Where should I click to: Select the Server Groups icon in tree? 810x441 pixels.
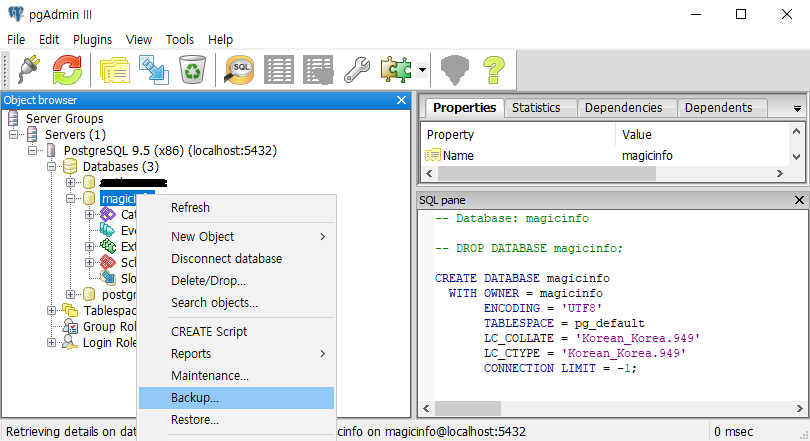pos(13,118)
